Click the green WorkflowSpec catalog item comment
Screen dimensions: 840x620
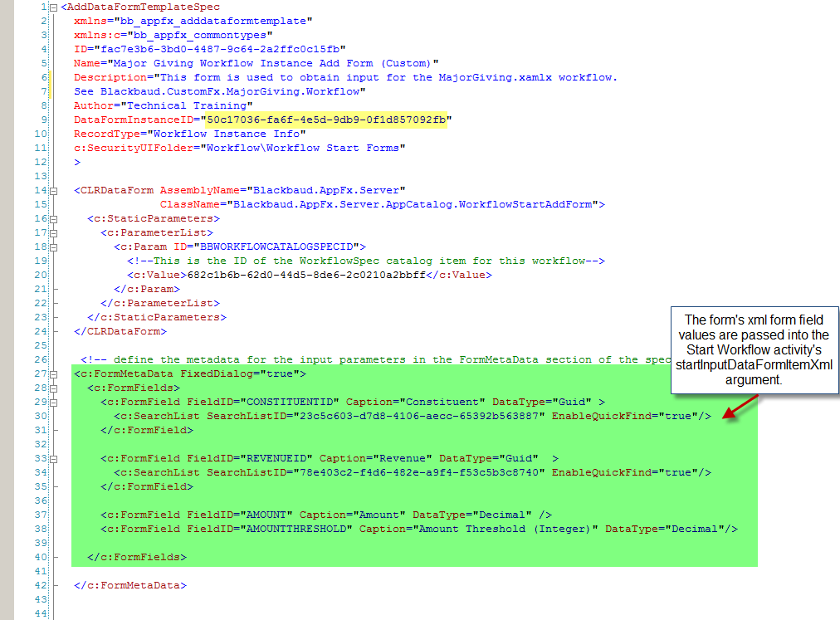(365, 261)
